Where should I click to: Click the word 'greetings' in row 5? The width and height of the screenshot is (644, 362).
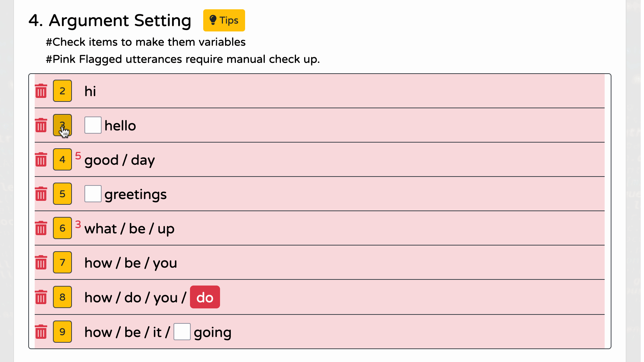coord(136,194)
